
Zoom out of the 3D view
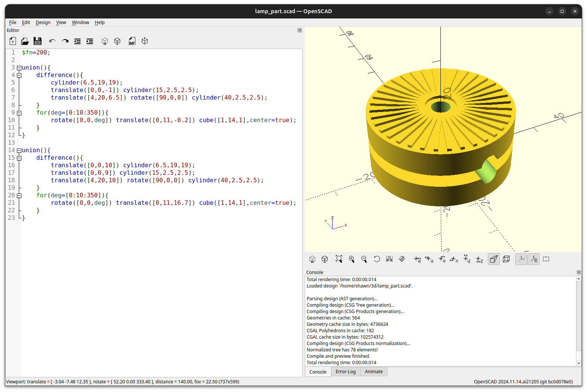click(x=364, y=259)
